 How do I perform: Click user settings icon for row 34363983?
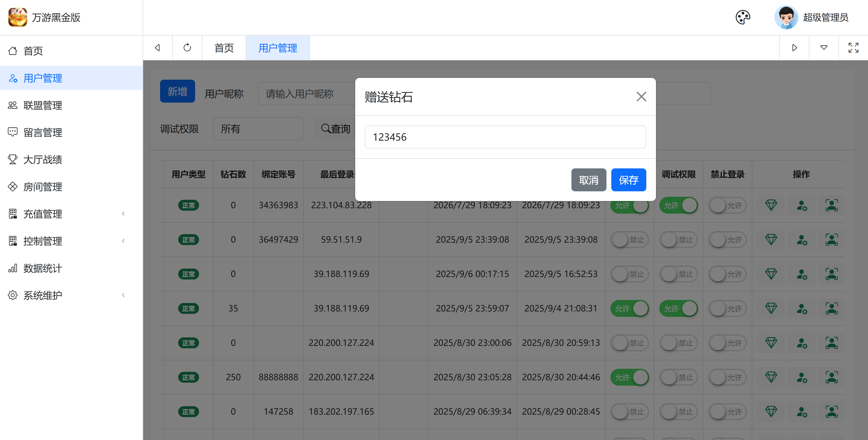coord(802,205)
